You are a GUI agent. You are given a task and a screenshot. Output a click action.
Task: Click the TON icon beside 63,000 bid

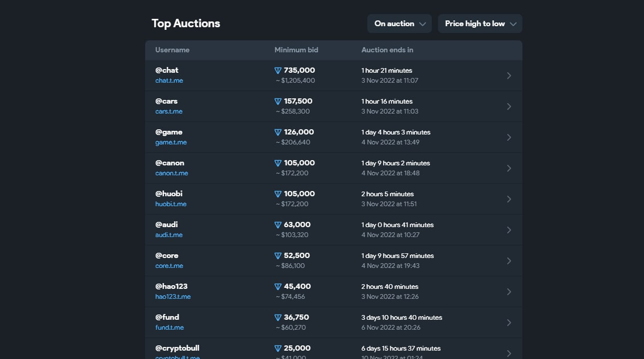(278, 225)
